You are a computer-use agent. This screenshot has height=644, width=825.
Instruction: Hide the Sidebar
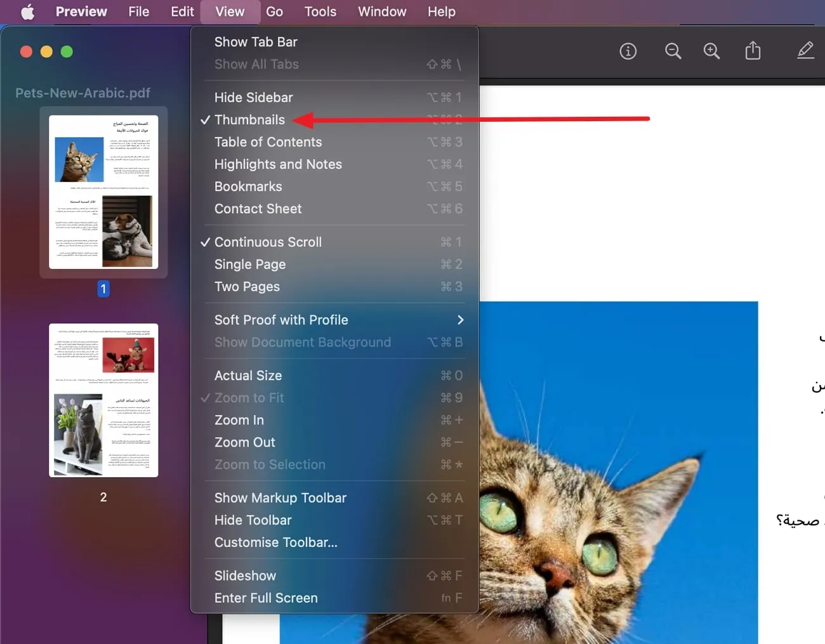(253, 97)
